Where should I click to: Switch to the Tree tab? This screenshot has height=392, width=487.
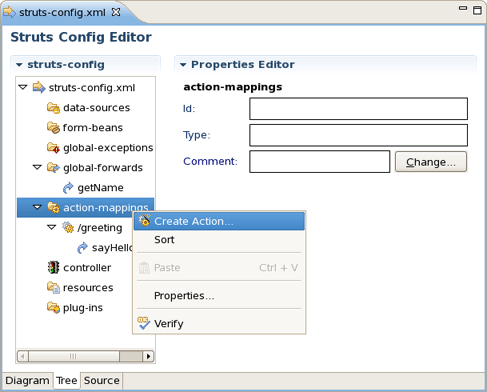(67, 380)
